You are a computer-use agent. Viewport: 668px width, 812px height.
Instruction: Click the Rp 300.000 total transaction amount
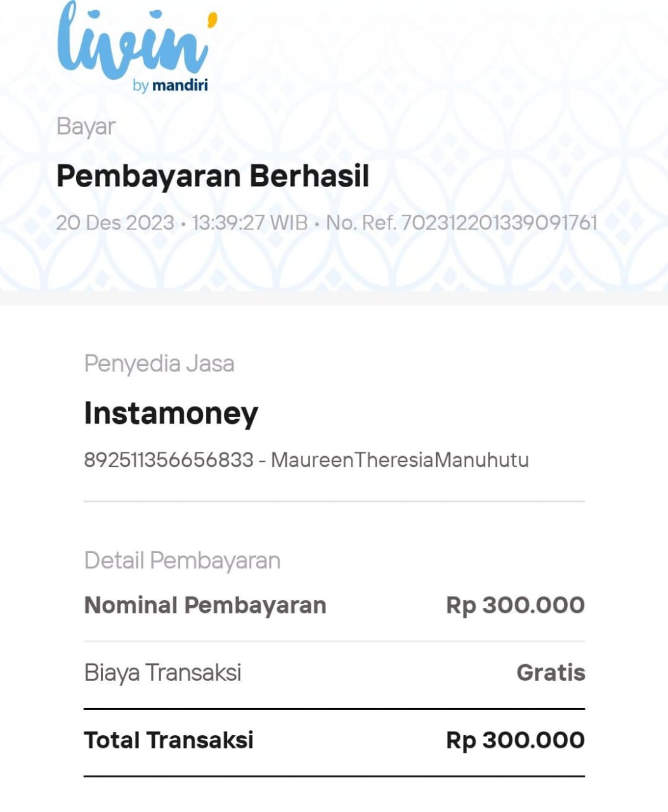coord(515,740)
